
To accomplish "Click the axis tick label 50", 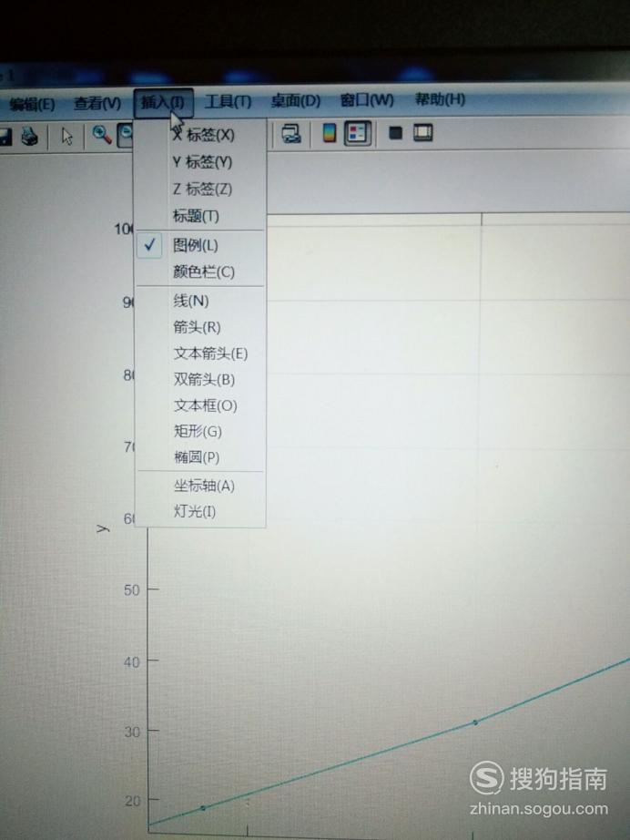I will (x=132, y=589).
